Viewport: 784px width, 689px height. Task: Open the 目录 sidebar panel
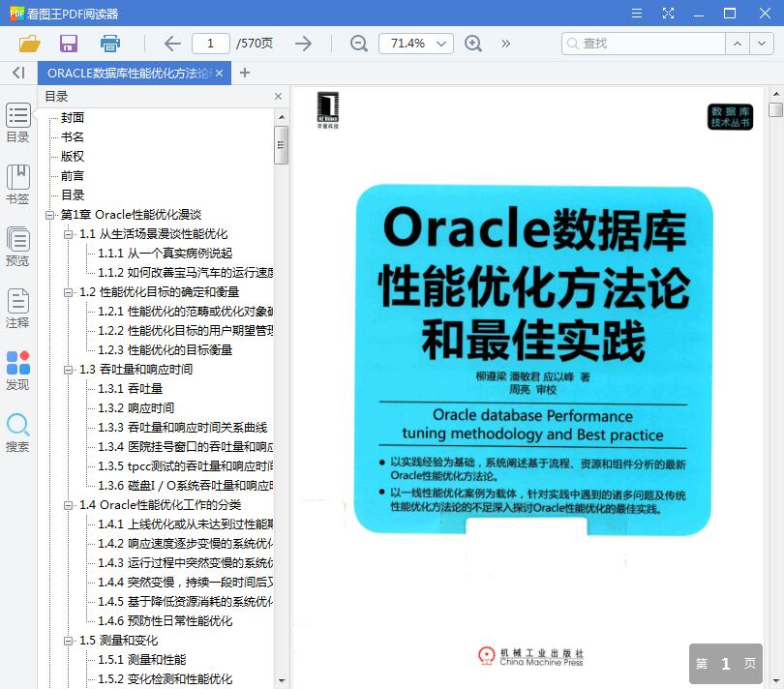pos(18,123)
